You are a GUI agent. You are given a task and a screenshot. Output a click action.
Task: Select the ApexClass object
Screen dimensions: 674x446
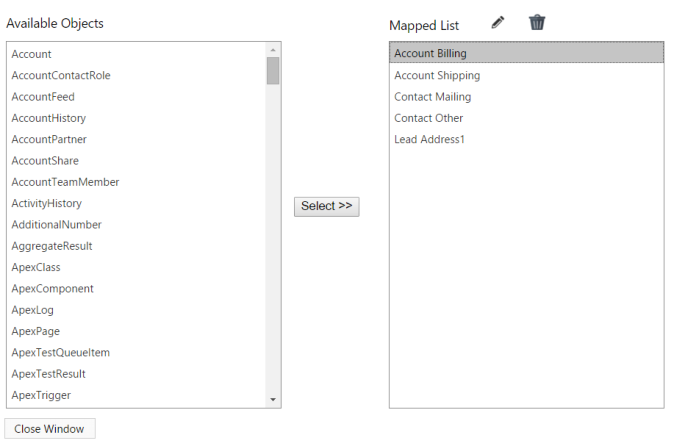(x=137, y=267)
